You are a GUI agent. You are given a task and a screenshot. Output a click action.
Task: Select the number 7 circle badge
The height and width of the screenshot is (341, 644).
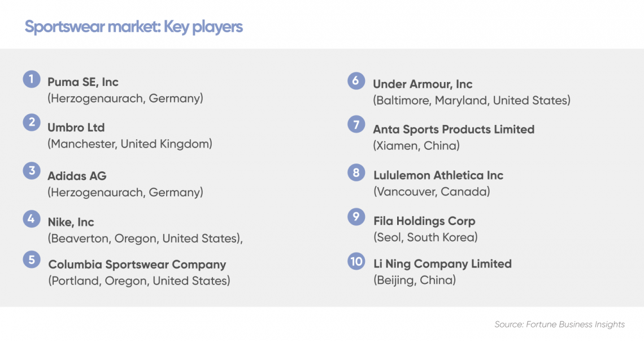coord(356,124)
